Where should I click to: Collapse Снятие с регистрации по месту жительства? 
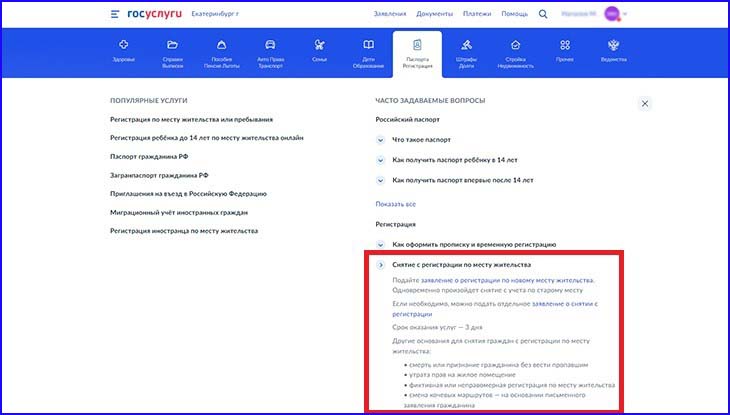pyautogui.click(x=381, y=265)
